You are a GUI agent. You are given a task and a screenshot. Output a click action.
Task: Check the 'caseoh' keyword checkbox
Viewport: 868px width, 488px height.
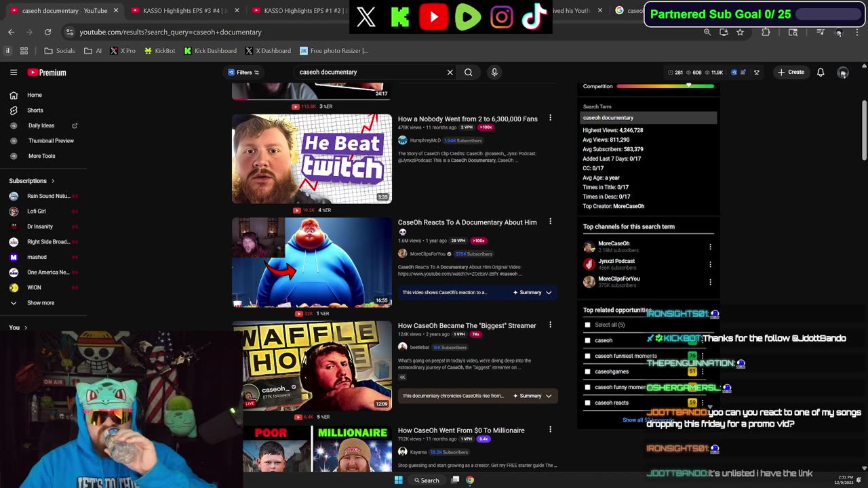(x=587, y=340)
